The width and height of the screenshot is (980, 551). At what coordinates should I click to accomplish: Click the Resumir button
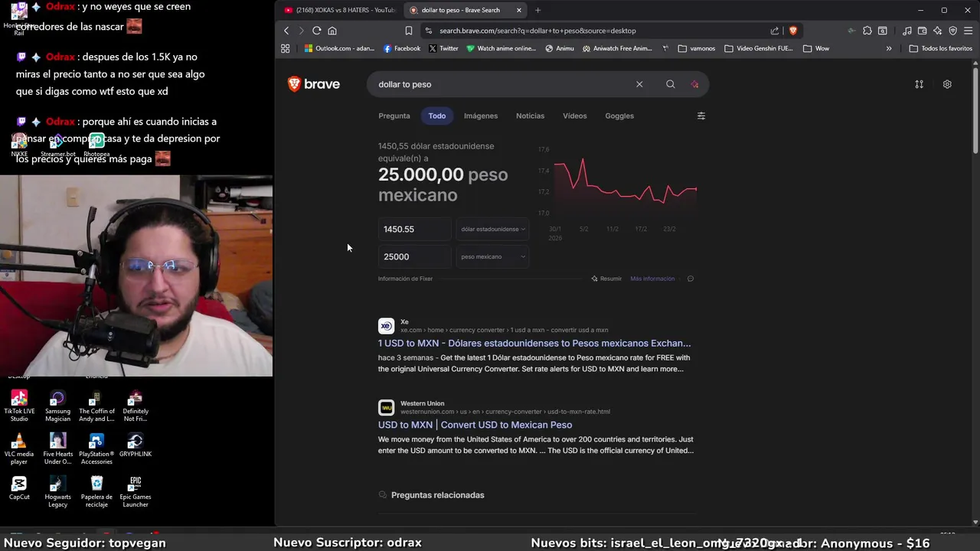pos(606,279)
